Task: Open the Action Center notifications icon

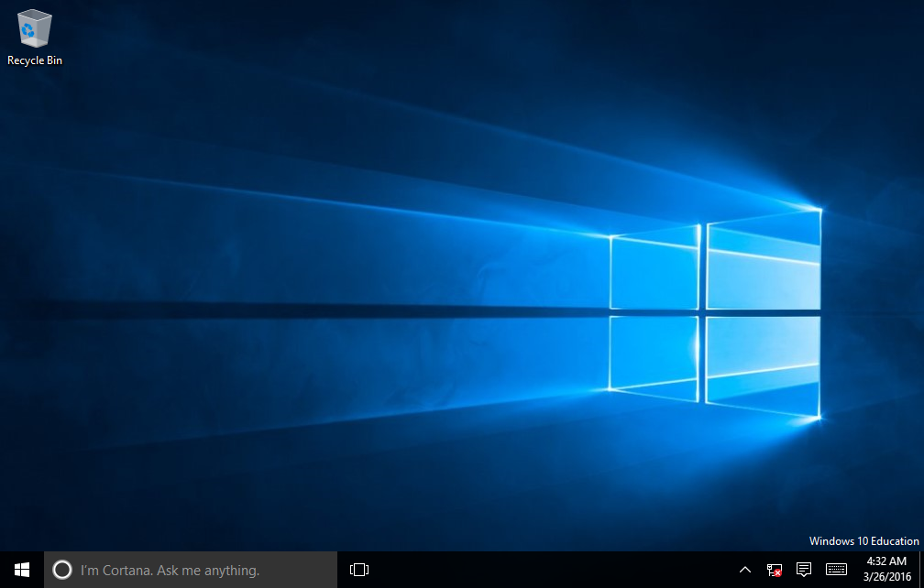Action: click(x=803, y=570)
